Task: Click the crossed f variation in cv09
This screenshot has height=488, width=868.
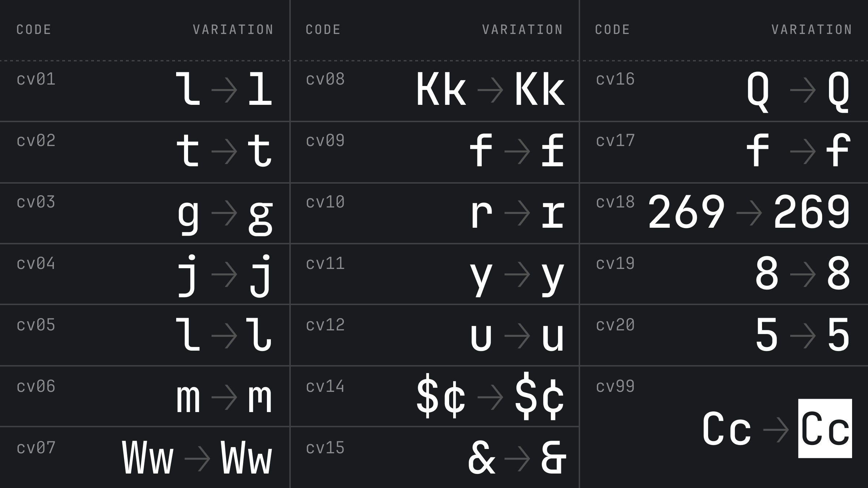Action: click(x=552, y=150)
